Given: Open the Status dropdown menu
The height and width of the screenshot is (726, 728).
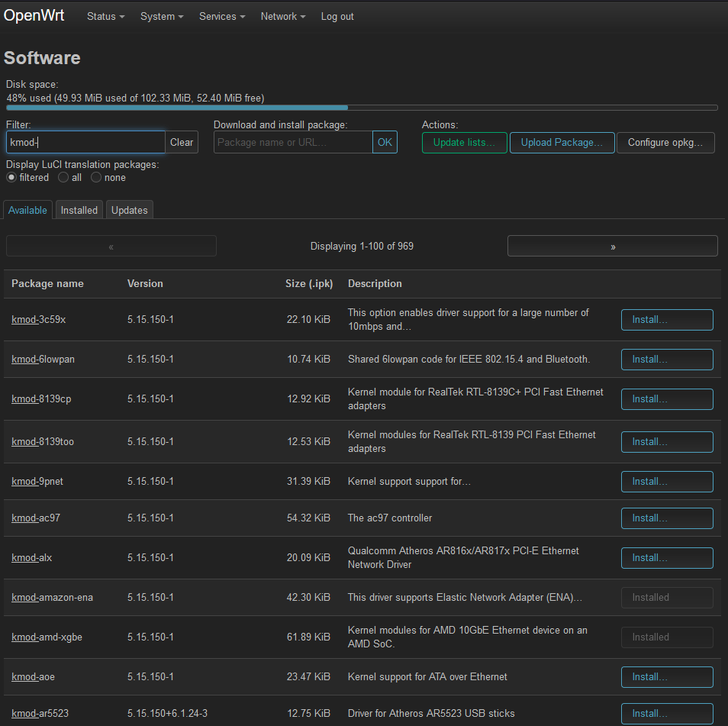Looking at the screenshot, I should pyautogui.click(x=105, y=17).
